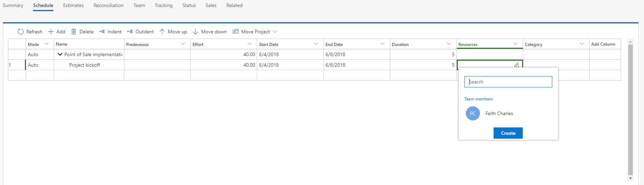The image size is (644, 185).
Task: Click the Refresh toolbar label
Action: coord(34,32)
